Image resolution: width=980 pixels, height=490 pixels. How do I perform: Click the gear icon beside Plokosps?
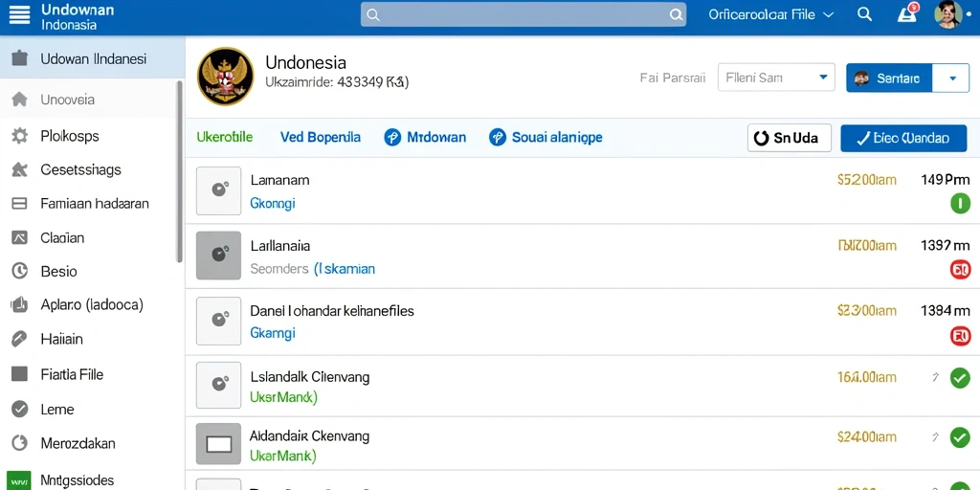20,136
